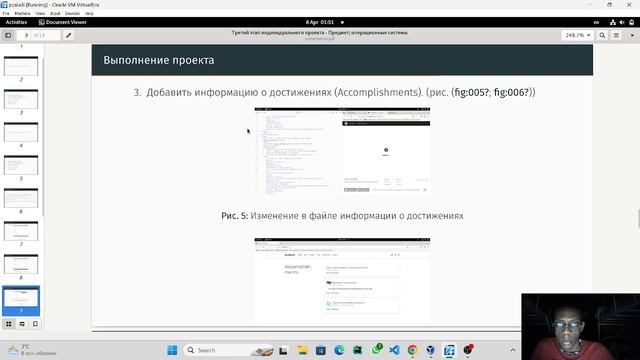Open VirtualBox Help menu
The width and height of the screenshot is (640, 360).
pyautogui.click(x=89, y=13)
